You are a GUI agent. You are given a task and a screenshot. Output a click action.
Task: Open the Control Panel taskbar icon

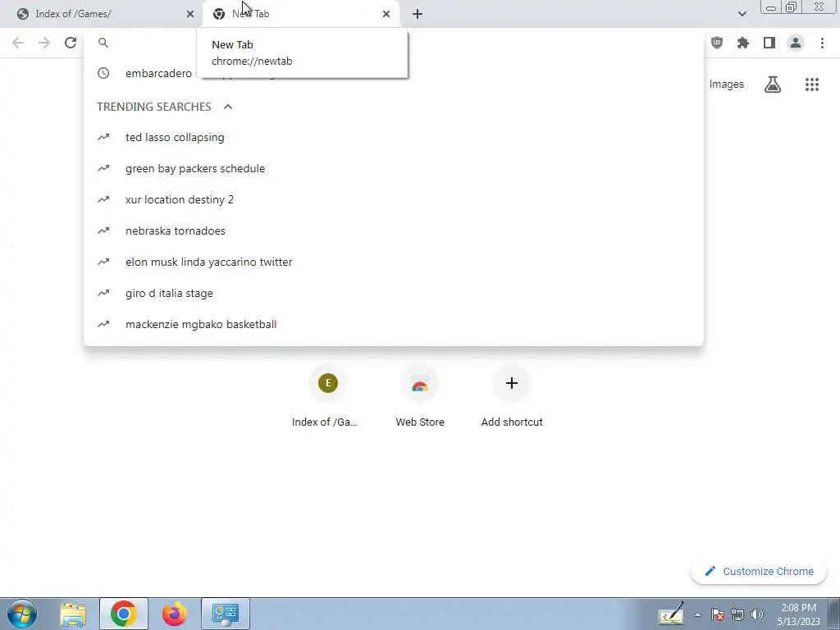pos(226,614)
